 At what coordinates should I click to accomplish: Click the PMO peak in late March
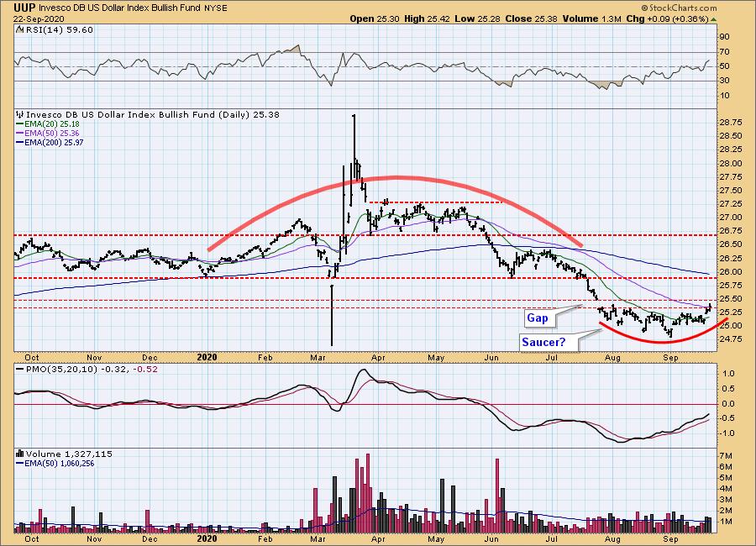(363, 371)
